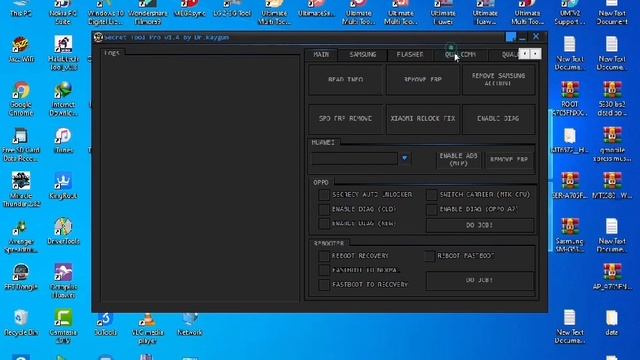Click DO JOB in the Rebooter section

tap(480, 280)
